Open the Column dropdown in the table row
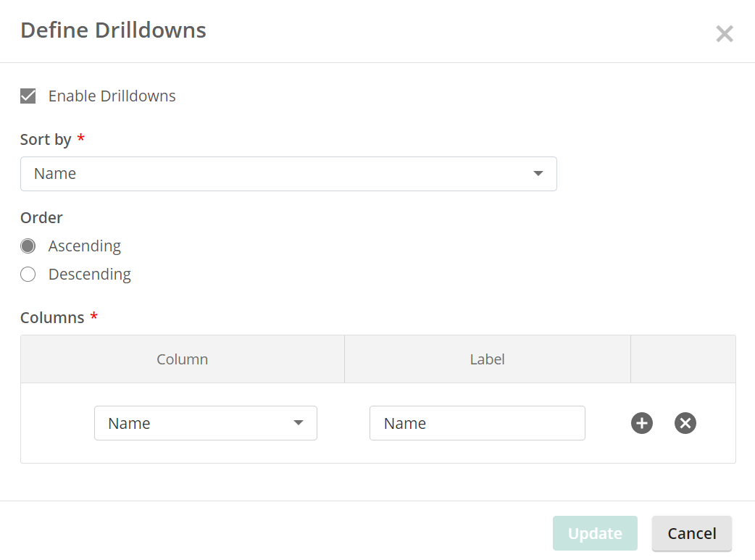 [205, 423]
